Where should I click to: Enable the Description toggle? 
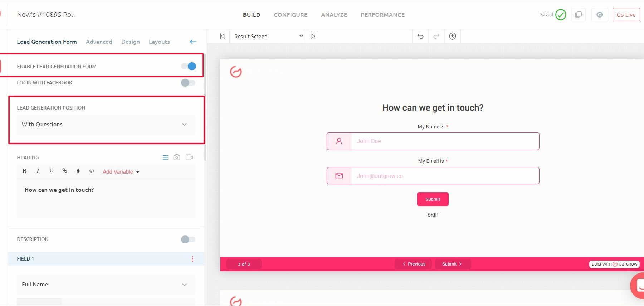pos(188,239)
